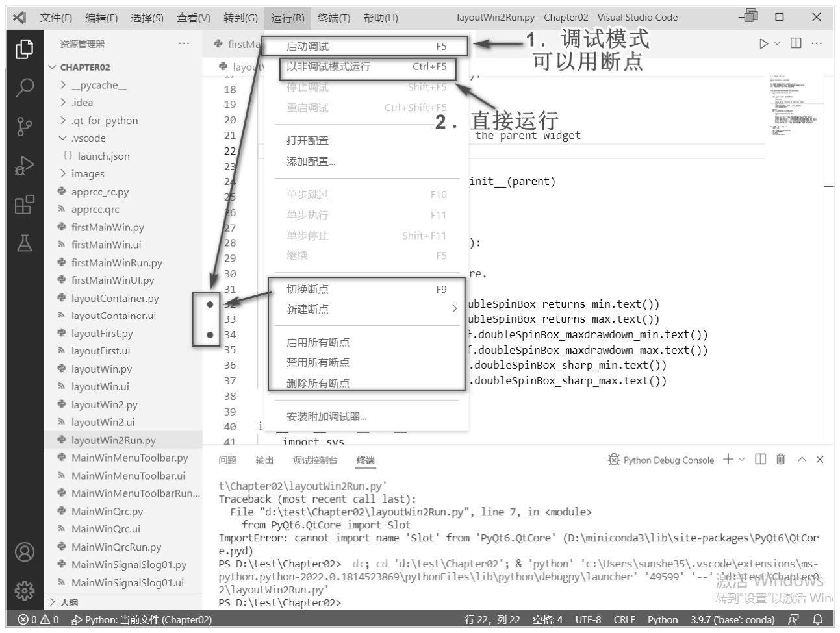The width and height of the screenshot is (840, 633).
Task: Open the new terminal launch profile dropdown
Action: coord(742,459)
